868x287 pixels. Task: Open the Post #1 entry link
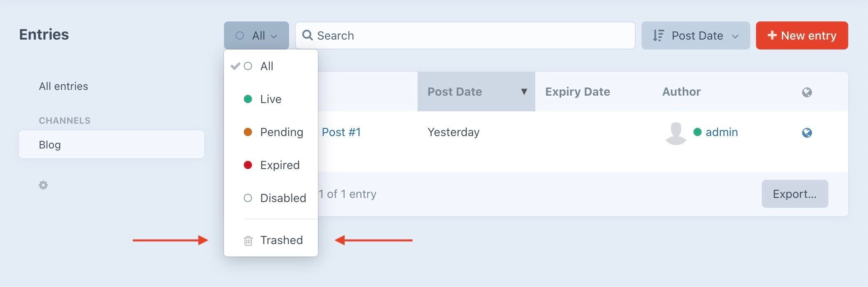341,132
